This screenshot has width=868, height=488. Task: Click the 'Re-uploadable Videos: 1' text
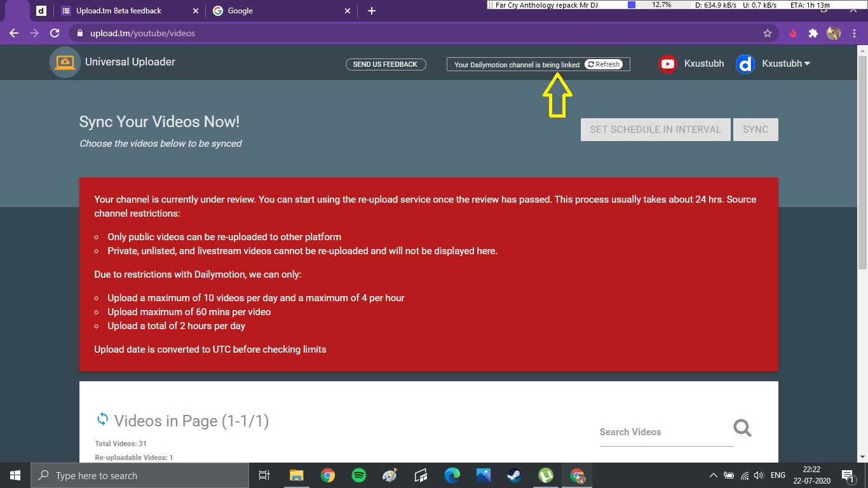134,457
